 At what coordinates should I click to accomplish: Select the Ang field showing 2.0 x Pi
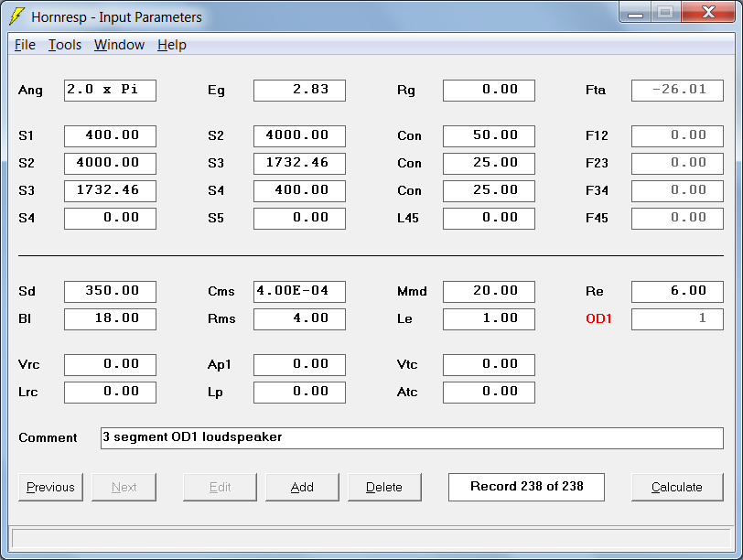coord(110,91)
